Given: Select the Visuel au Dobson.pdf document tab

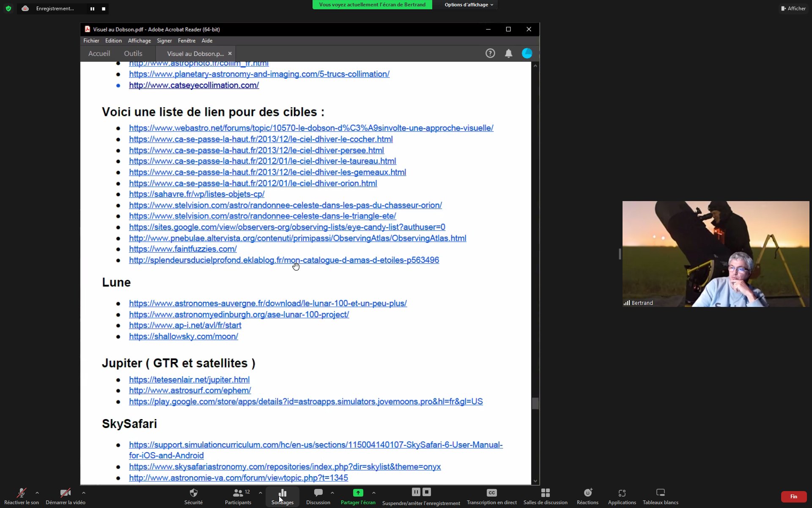Looking at the screenshot, I should (x=195, y=53).
